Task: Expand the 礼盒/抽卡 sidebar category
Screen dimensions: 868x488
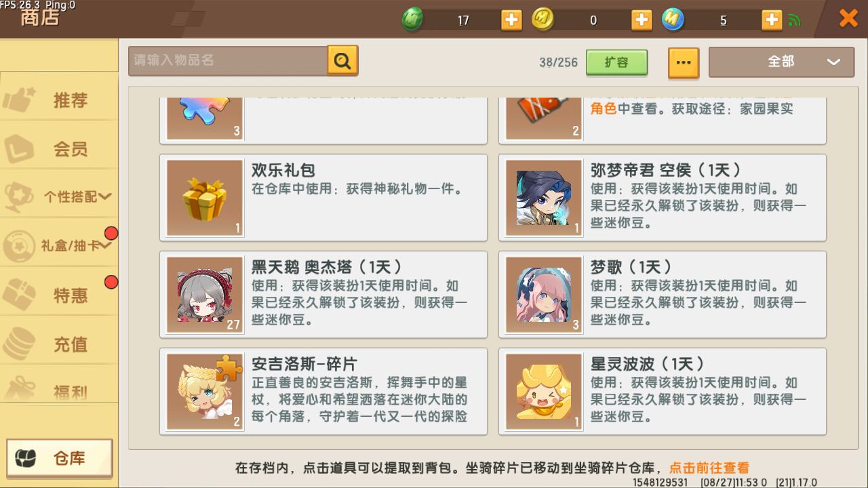Action: pyautogui.click(x=59, y=245)
